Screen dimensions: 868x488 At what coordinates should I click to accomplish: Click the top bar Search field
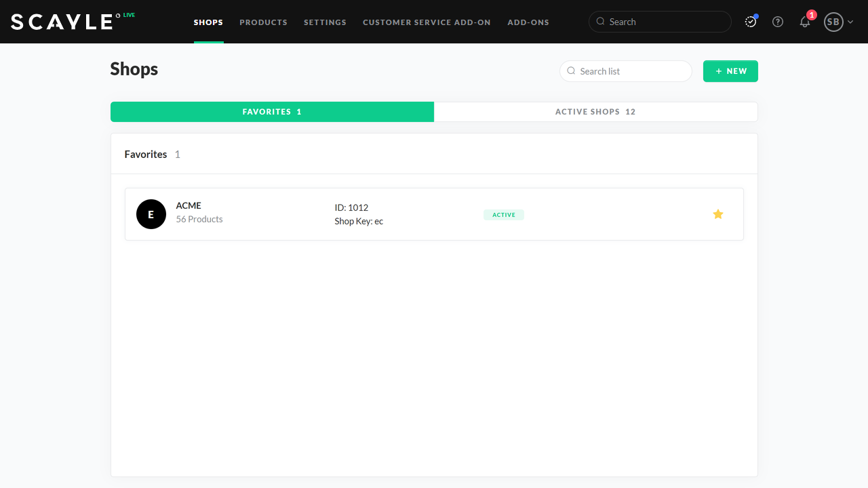pos(665,22)
